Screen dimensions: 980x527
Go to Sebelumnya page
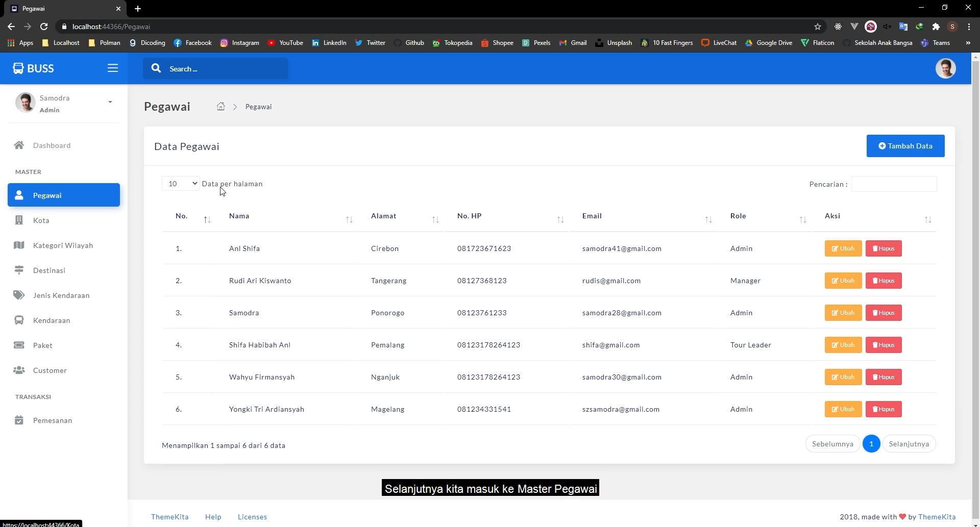click(x=832, y=444)
